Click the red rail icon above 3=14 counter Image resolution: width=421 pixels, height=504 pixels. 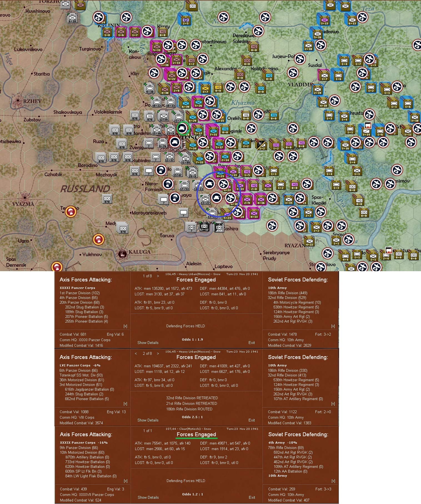(368, 125)
